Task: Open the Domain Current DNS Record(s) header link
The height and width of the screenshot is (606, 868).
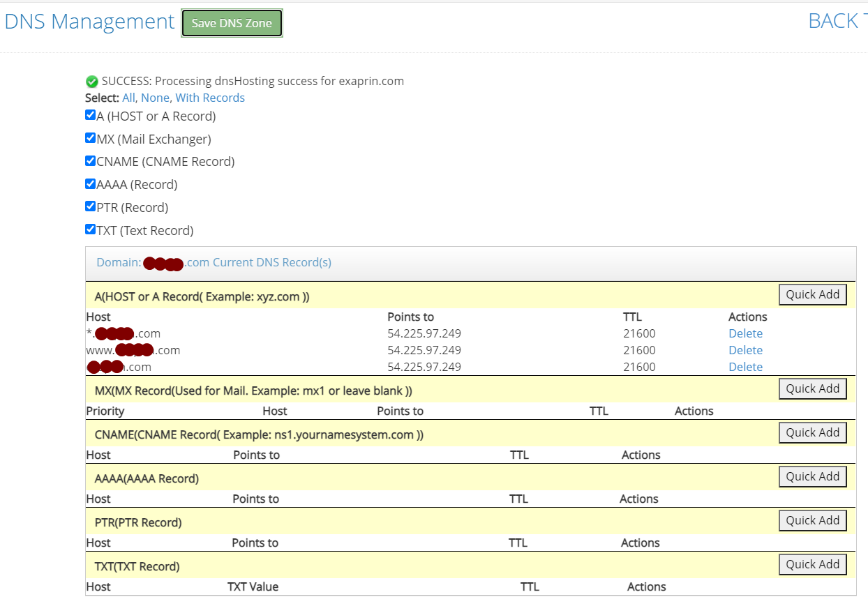Action: click(214, 263)
